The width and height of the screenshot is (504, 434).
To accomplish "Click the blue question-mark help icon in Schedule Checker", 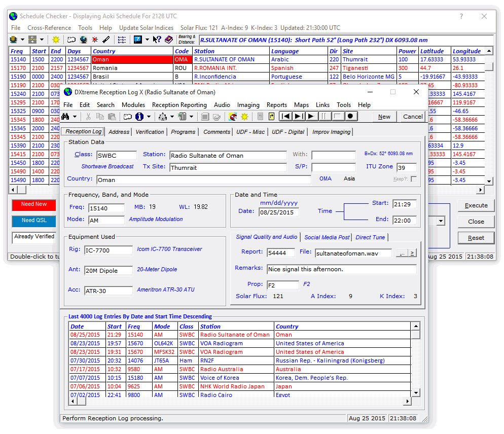I will 137,40.
